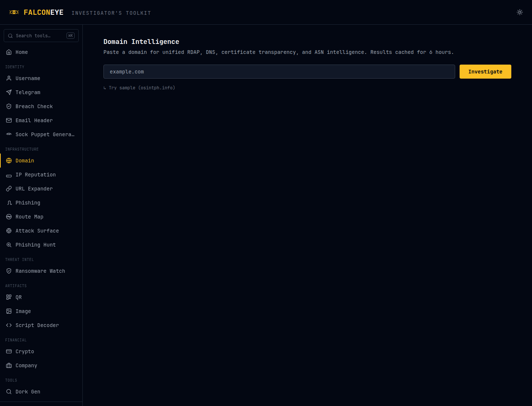Click the Dork Gen search icon

click(9, 392)
